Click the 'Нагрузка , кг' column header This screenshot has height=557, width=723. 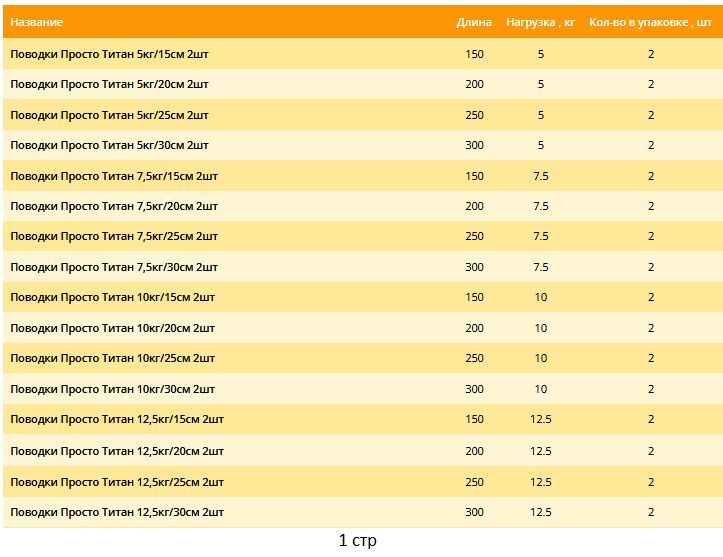pyautogui.click(x=540, y=22)
